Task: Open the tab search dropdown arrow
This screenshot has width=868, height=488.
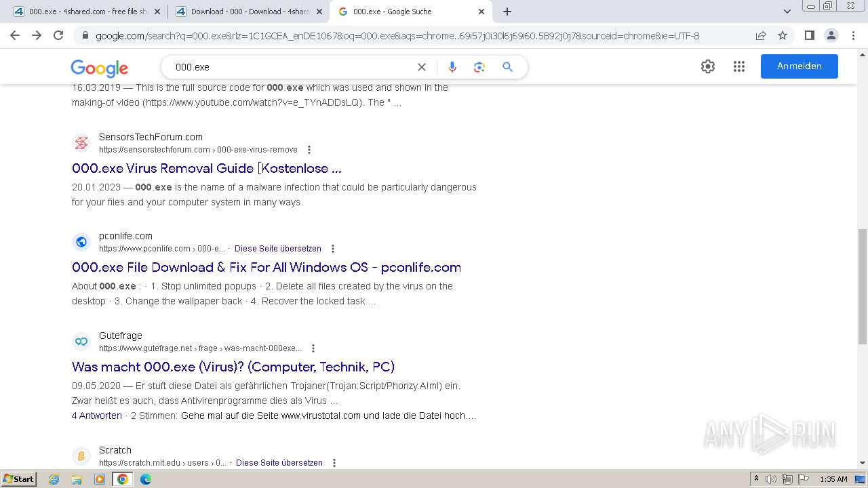Action: (x=787, y=12)
